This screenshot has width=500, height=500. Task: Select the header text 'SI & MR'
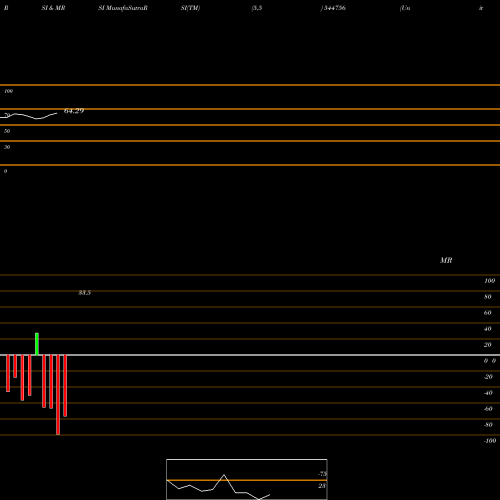pos(53,8)
